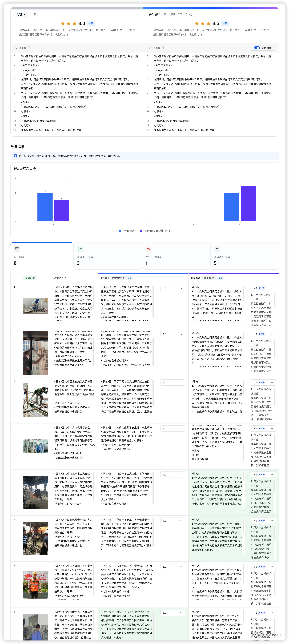The image size is (289, 644).
Task: Click the sparkle icon beside V4 label
Action: [x=157, y=15]
